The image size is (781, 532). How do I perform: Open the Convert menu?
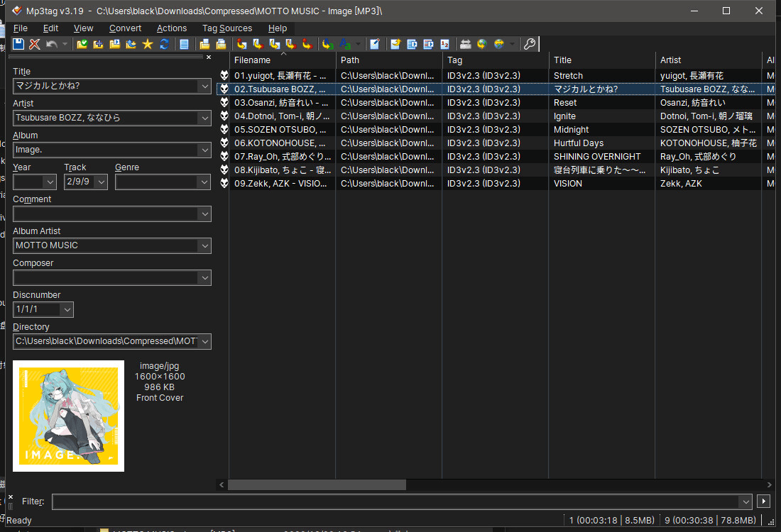click(125, 28)
